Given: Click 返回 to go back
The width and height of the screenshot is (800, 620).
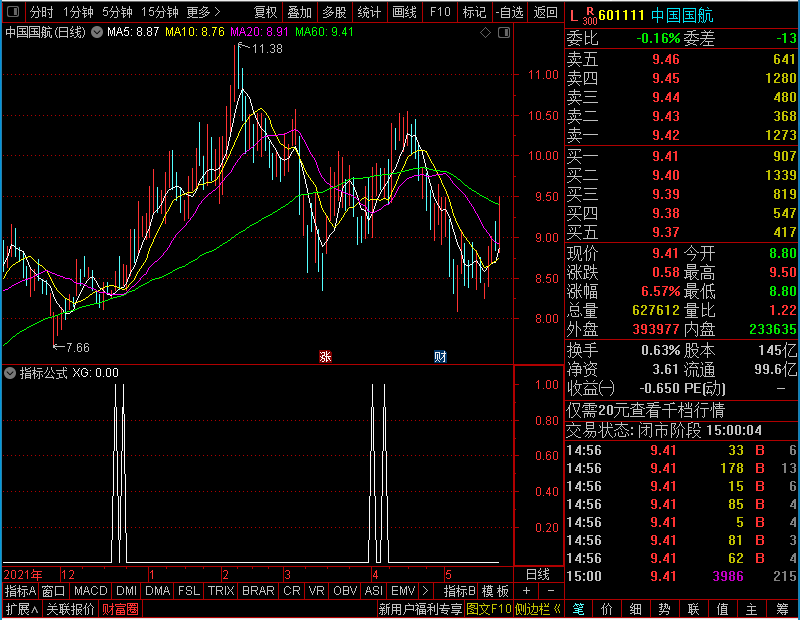Looking at the screenshot, I should coord(545,12).
